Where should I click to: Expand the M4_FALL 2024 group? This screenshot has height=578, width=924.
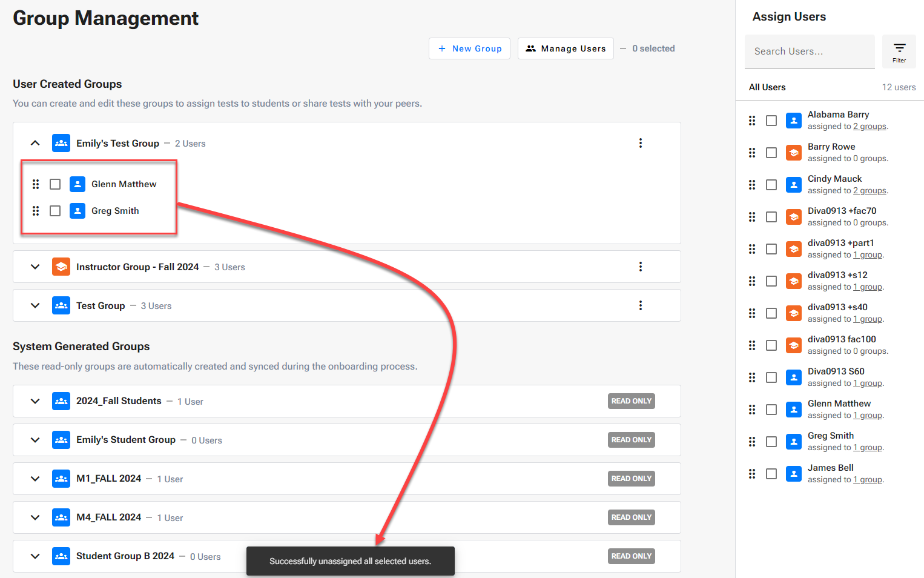[35, 517]
